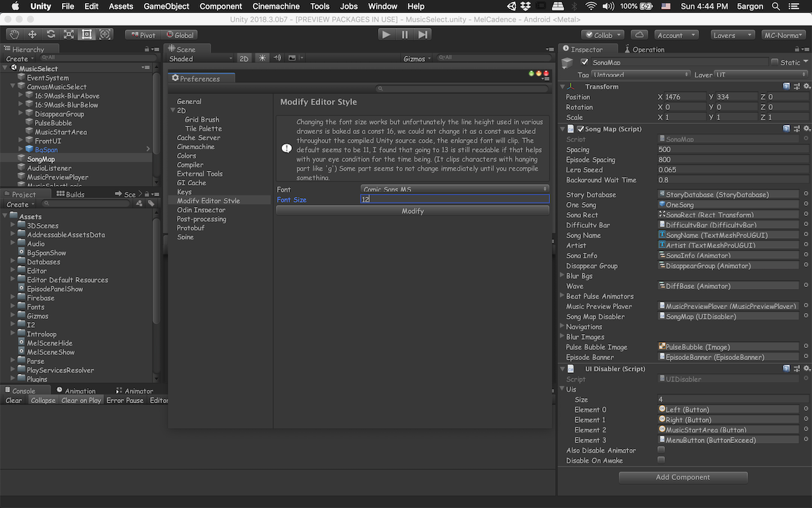
Task: Pick object for Song Rect field
Action: point(806,215)
